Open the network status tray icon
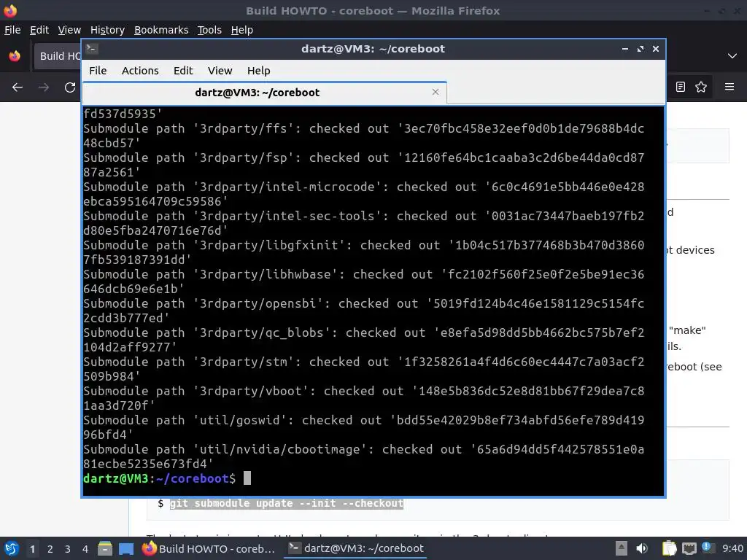 tap(689, 548)
